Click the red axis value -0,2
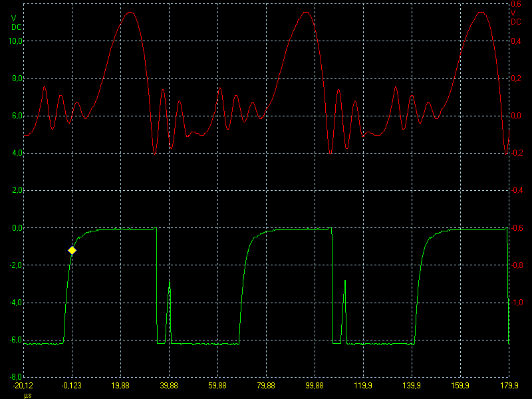Screen dimensions: 532x399 click(517, 153)
